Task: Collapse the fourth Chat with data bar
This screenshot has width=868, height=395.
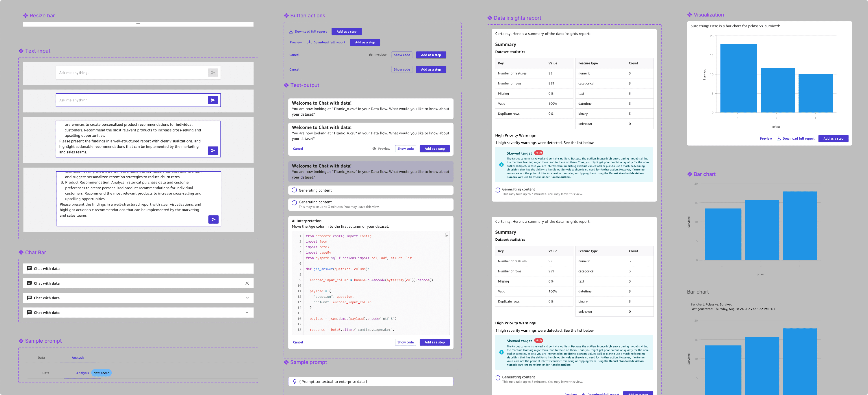Action: (247, 313)
